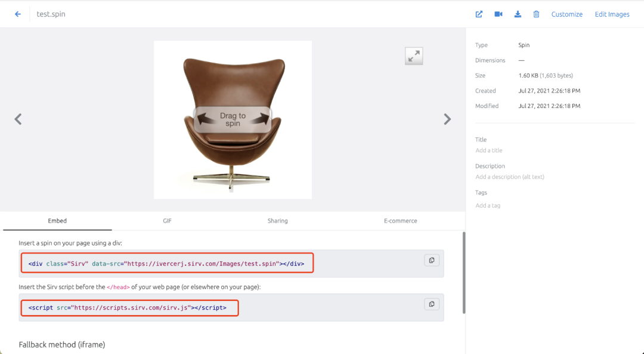Click the Add a description field
This screenshot has height=354, width=644.
click(510, 177)
